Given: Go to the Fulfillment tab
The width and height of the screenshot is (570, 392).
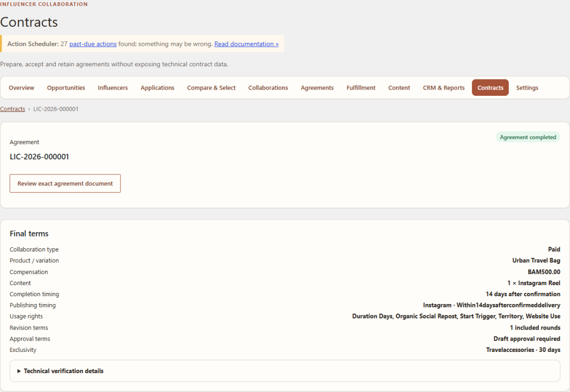Looking at the screenshot, I should (x=361, y=87).
